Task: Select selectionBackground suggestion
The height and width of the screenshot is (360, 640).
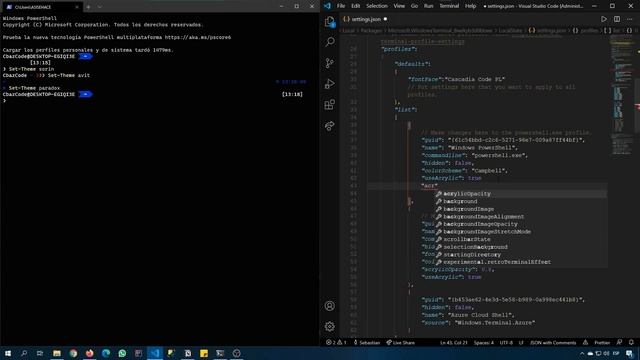Action: coord(521,247)
